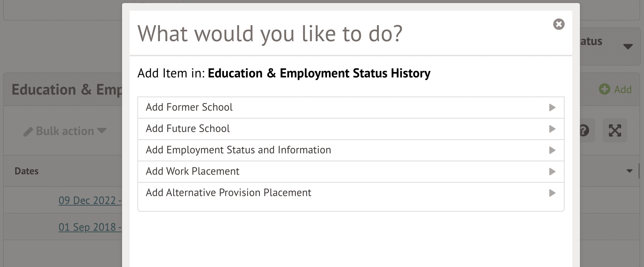
Task: Open the column dropdown arrow in table header
Action: click(x=630, y=171)
